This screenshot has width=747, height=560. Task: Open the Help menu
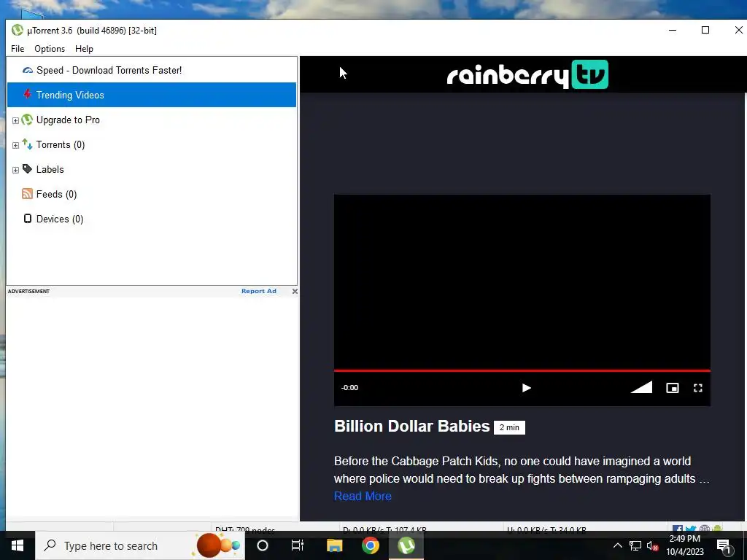pos(84,49)
